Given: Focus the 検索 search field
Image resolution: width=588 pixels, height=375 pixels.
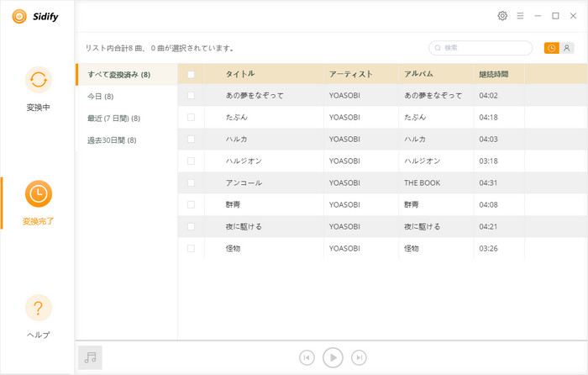Looking at the screenshot, I should tap(480, 48).
